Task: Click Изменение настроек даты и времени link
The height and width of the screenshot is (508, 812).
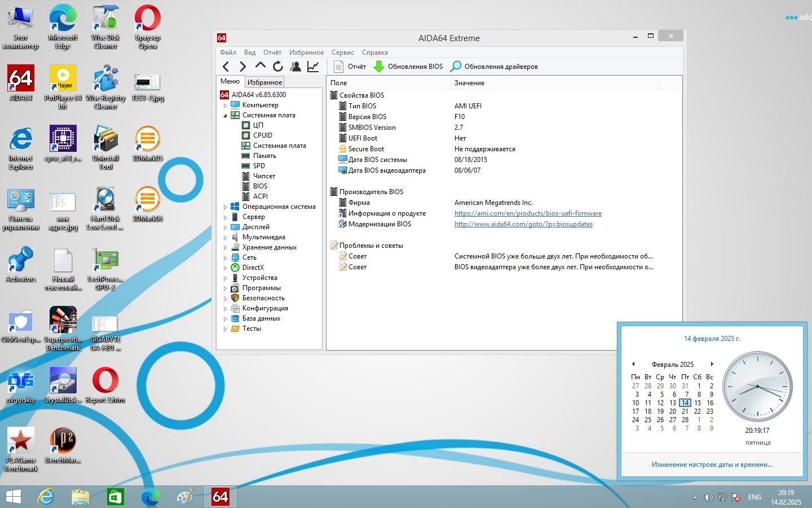Action: click(x=712, y=465)
